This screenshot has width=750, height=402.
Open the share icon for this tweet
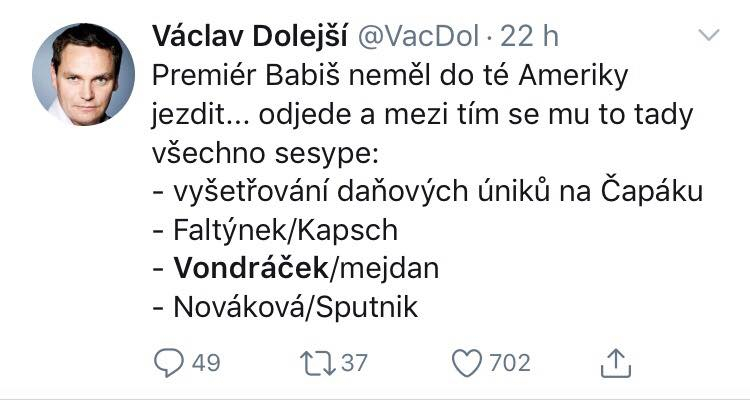pos(616,363)
